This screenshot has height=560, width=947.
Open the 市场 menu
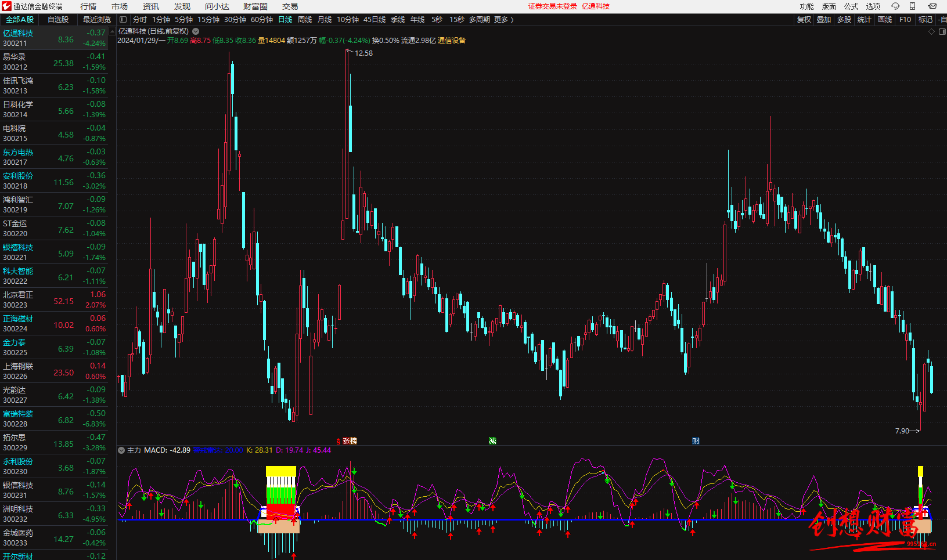click(120, 6)
